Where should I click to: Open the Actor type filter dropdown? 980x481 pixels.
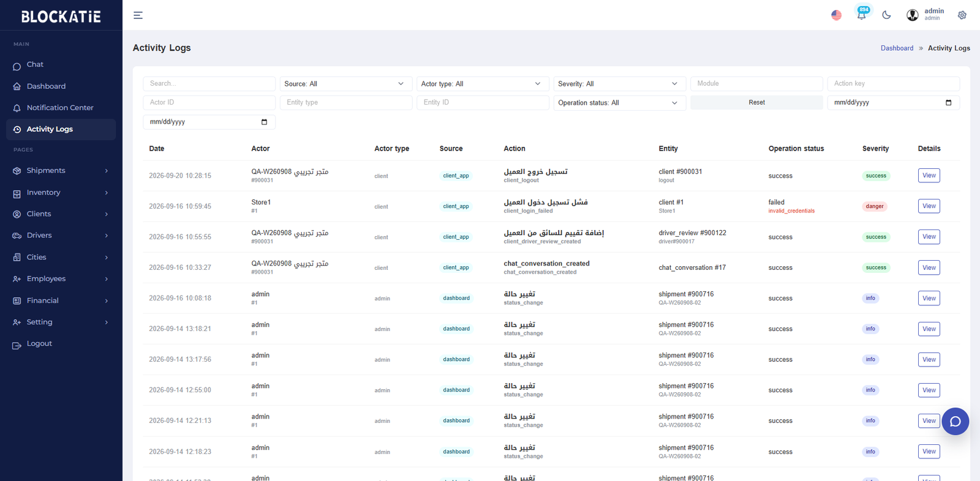pyautogui.click(x=483, y=84)
